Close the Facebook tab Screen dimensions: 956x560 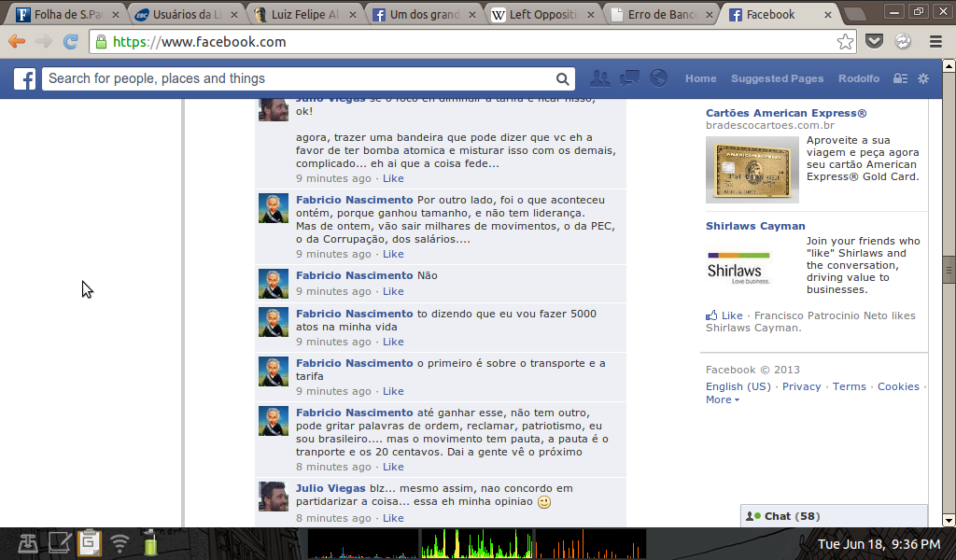(x=827, y=15)
